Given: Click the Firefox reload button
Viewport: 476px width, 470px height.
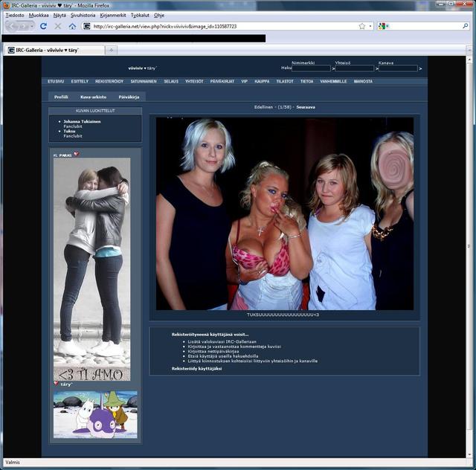Looking at the screenshot, I should [x=43, y=27].
